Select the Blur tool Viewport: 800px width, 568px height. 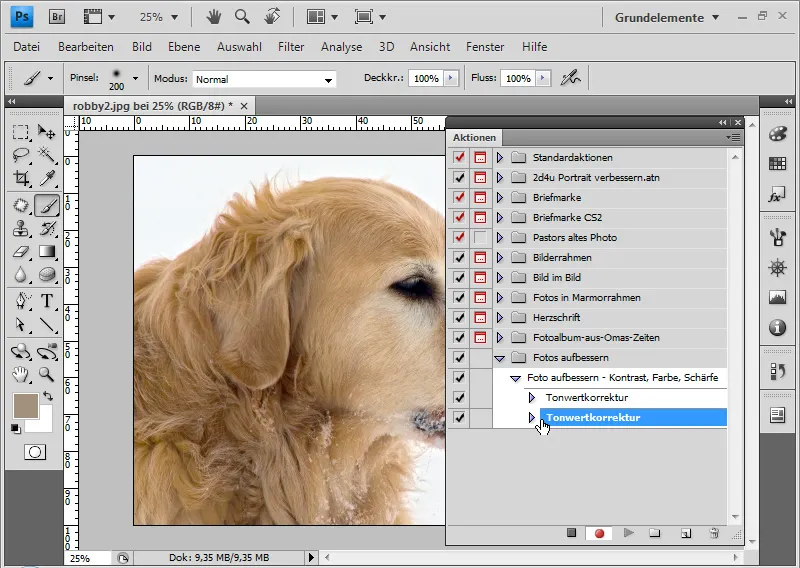(20, 275)
